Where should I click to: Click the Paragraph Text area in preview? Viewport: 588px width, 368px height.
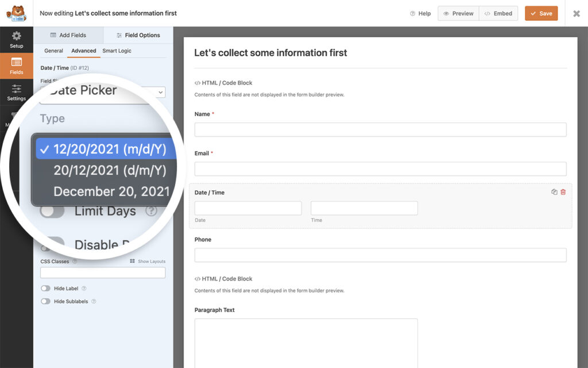coord(306,343)
